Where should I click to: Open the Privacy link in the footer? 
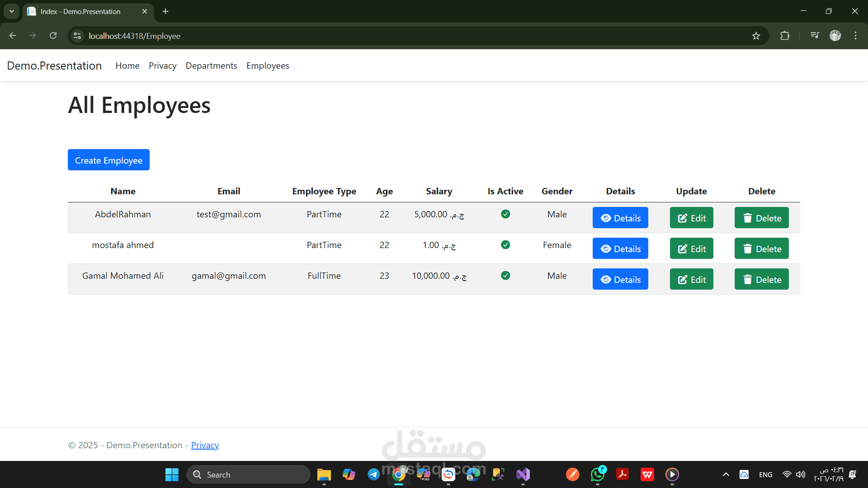pyautogui.click(x=204, y=445)
